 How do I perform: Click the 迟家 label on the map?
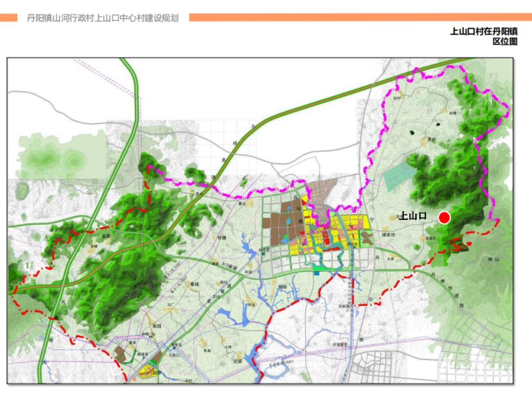tap(239, 361)
